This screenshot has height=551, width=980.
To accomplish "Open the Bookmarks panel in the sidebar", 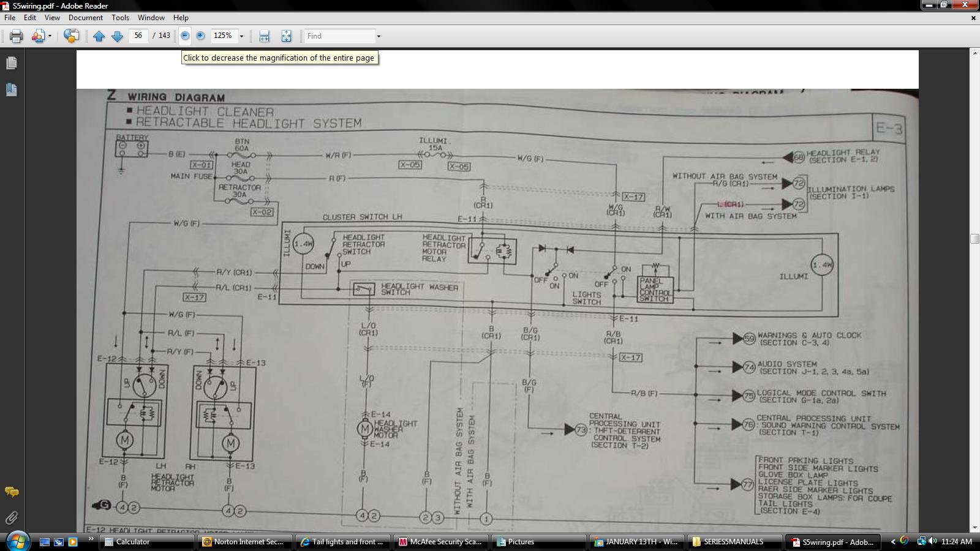I will [11, 90].
